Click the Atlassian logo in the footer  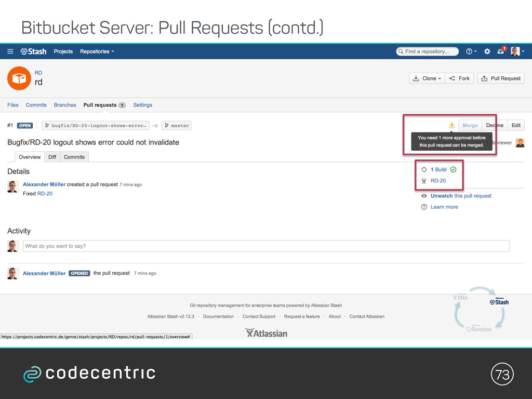266,333
